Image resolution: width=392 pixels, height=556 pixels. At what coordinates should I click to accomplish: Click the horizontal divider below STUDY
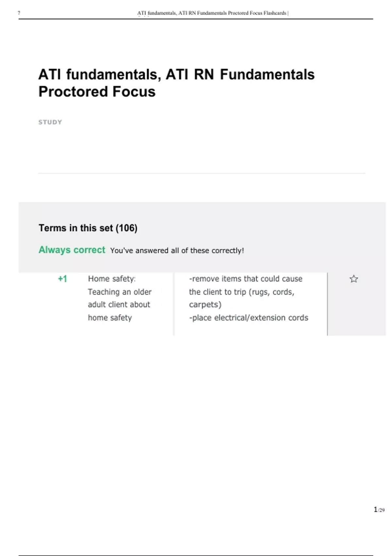tap(202, 173)
